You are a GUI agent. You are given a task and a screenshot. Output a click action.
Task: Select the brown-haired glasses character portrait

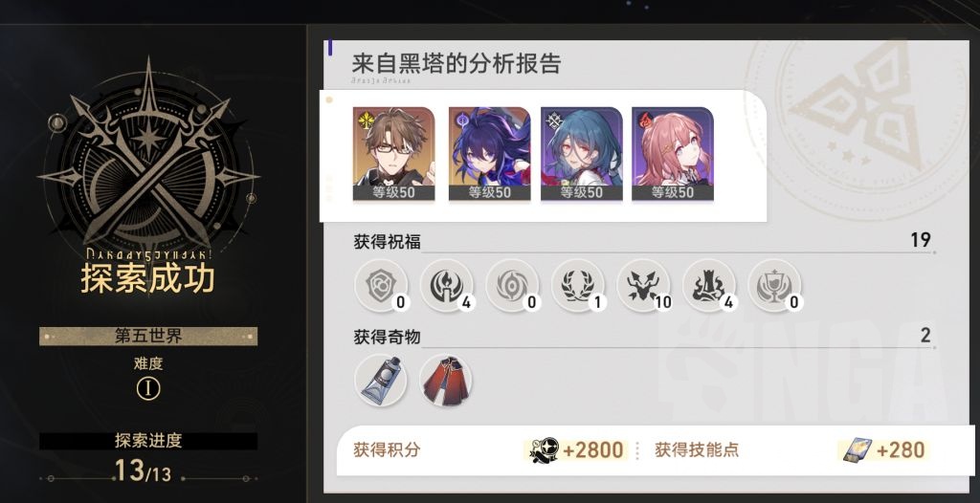393,154
